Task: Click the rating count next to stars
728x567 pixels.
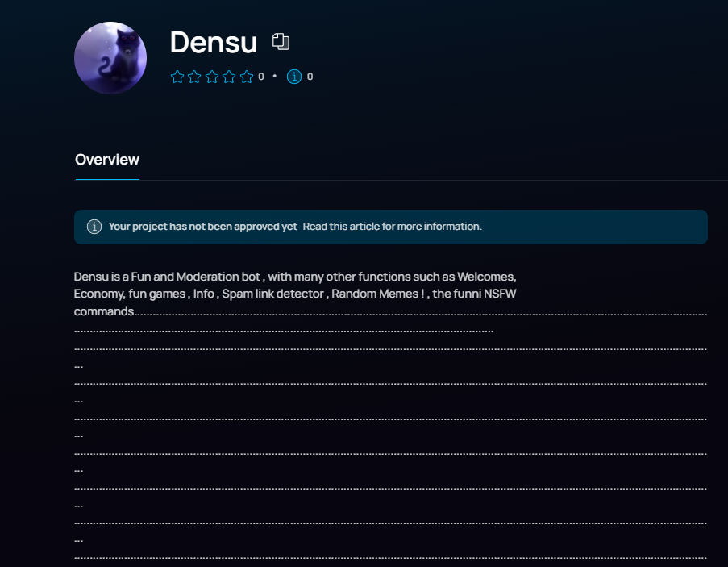Action: tap(261, 77)
